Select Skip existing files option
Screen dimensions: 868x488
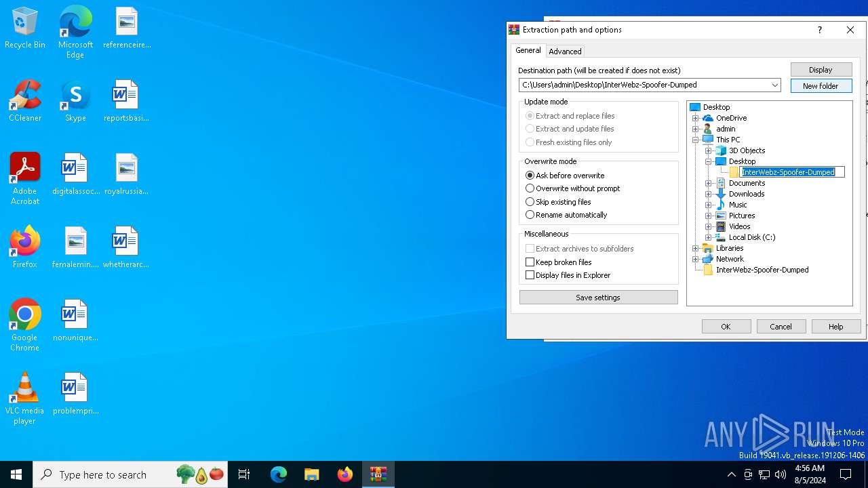(x=558, y=202)
